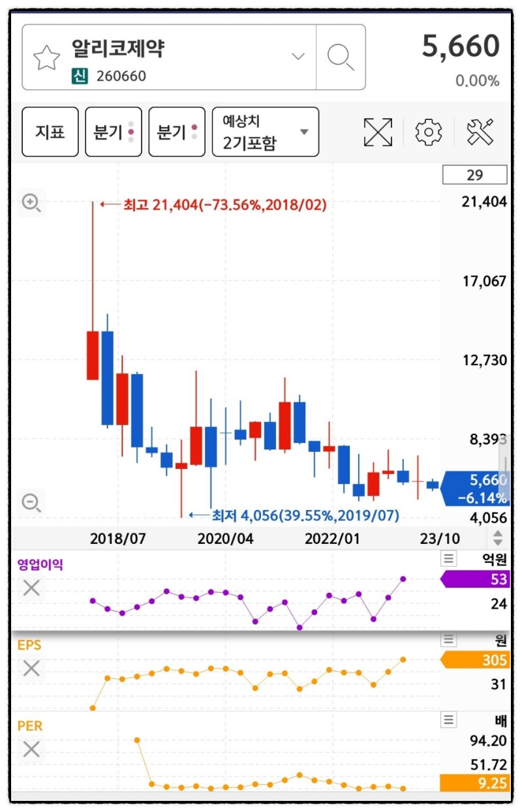Open the 영업이익 panel menu icon
The width and height of the screenshot is (522, 812).
(x=448, y=558)
